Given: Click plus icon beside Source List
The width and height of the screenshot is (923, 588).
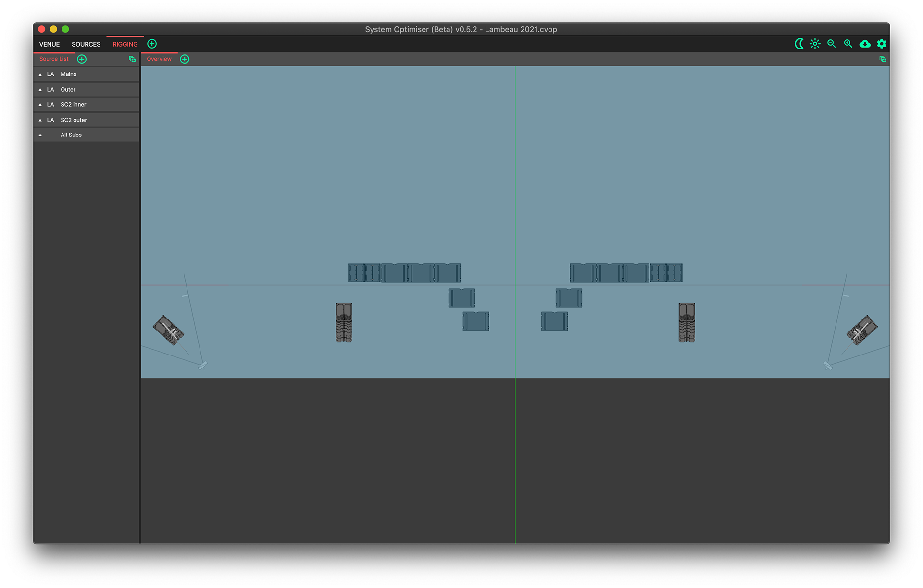Looking at the screenshot, I should 82,59.
